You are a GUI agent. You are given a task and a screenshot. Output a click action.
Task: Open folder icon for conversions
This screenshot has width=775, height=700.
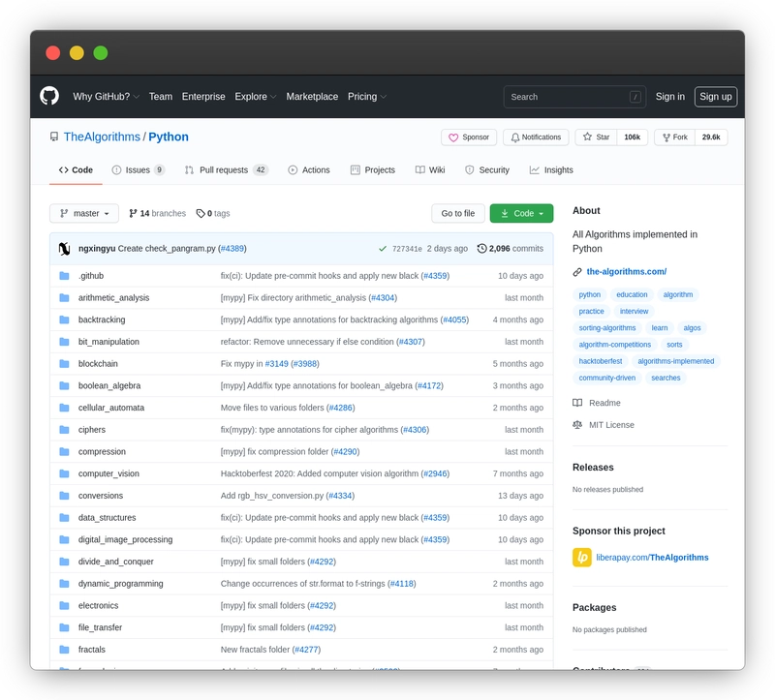pyautogui.click(x=64, y=496)
